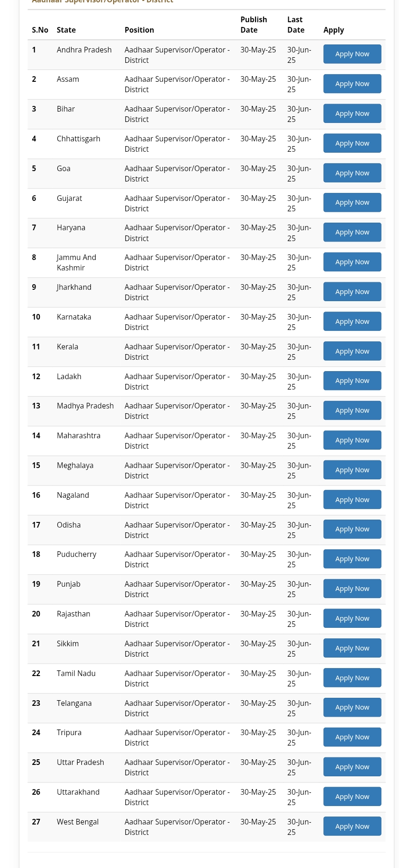Click Apply Now for Jharkhand

(352, 291)
